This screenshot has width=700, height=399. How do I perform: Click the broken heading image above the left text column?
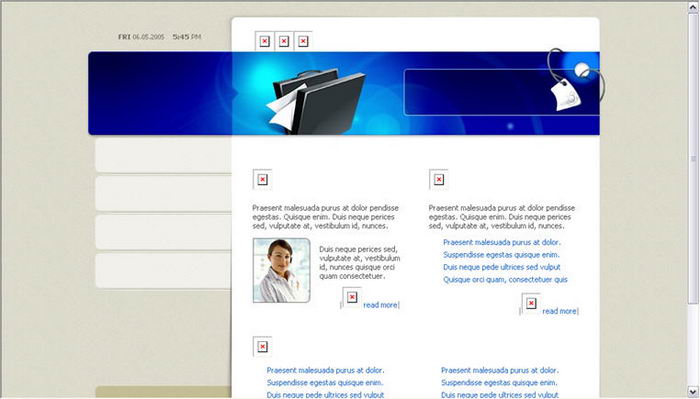pyautogui.click(x=262, y=179)
